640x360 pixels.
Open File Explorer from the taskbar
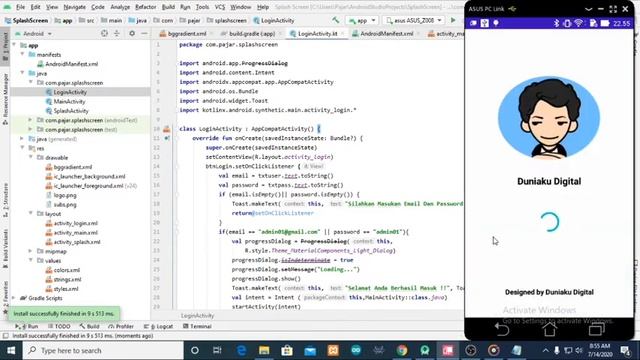click(264, 351)
